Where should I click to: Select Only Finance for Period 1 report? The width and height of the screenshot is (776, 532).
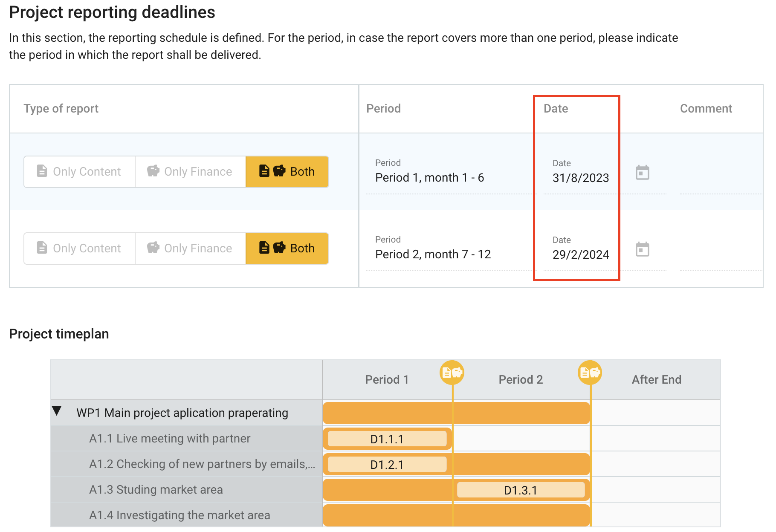click(190, 172)
